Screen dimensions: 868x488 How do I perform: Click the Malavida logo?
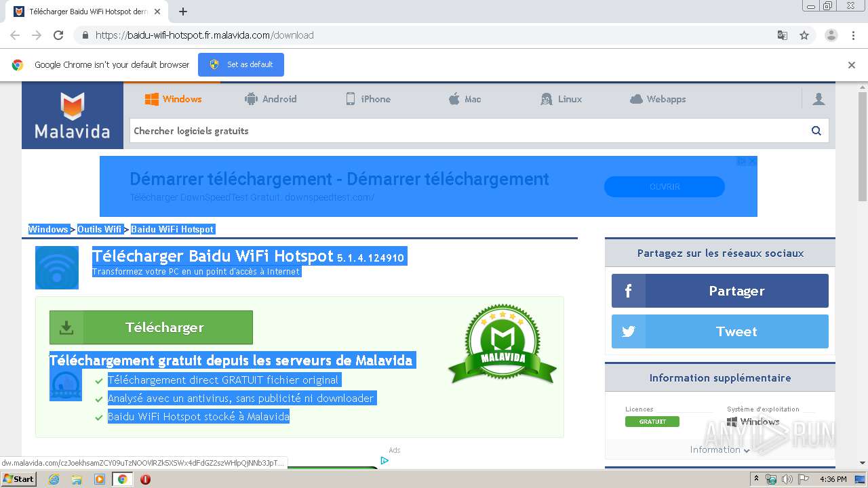click(73, 116)
